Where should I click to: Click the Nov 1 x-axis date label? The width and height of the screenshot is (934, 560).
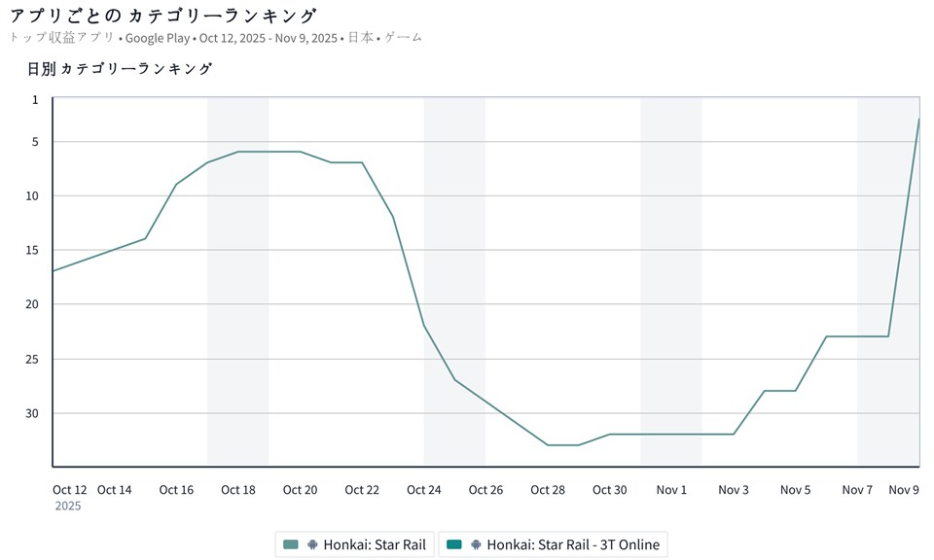click(x=671, y=490)
